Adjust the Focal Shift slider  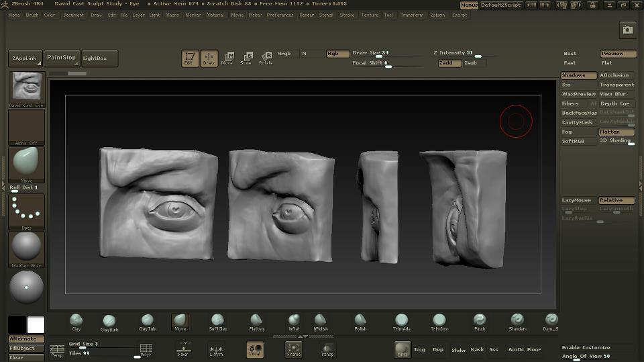387,63
